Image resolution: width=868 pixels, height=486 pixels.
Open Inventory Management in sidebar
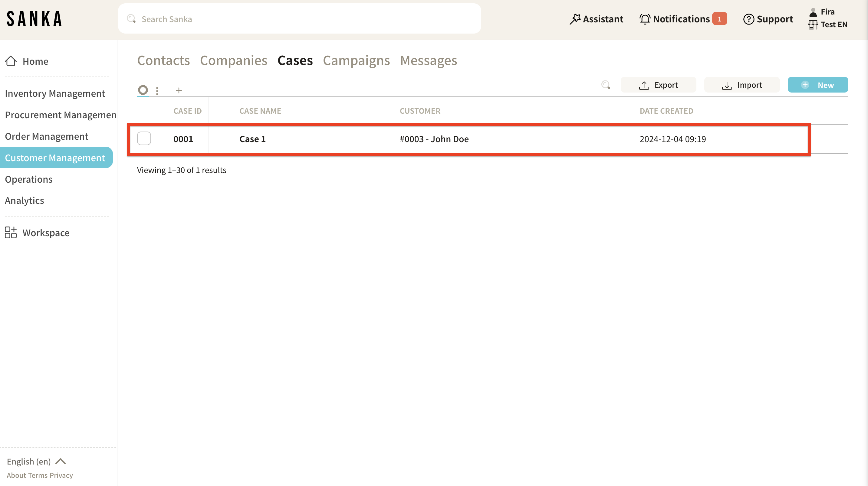pyautogui.click(x=55, y=93)
